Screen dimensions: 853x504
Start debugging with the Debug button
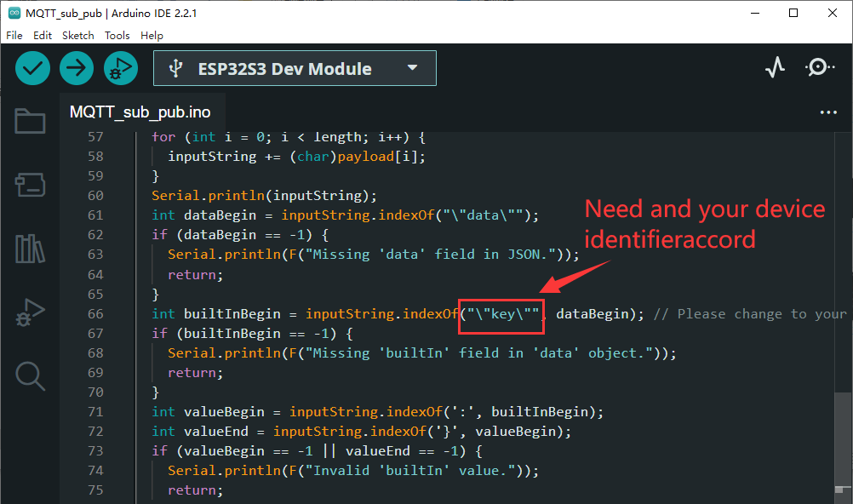click(120, 68)
